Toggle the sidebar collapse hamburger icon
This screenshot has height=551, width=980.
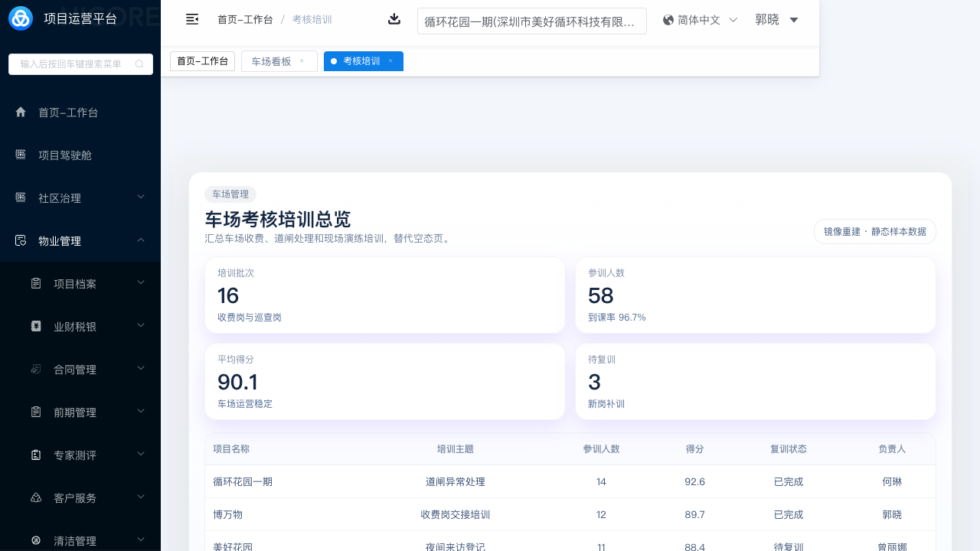[192, 19]
